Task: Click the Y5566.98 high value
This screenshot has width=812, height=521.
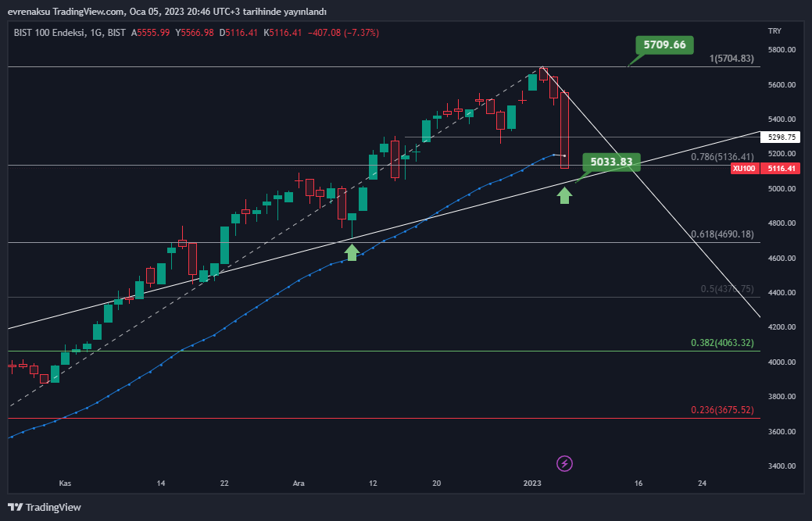Action: pyautogui.click(x=194, y=33)
